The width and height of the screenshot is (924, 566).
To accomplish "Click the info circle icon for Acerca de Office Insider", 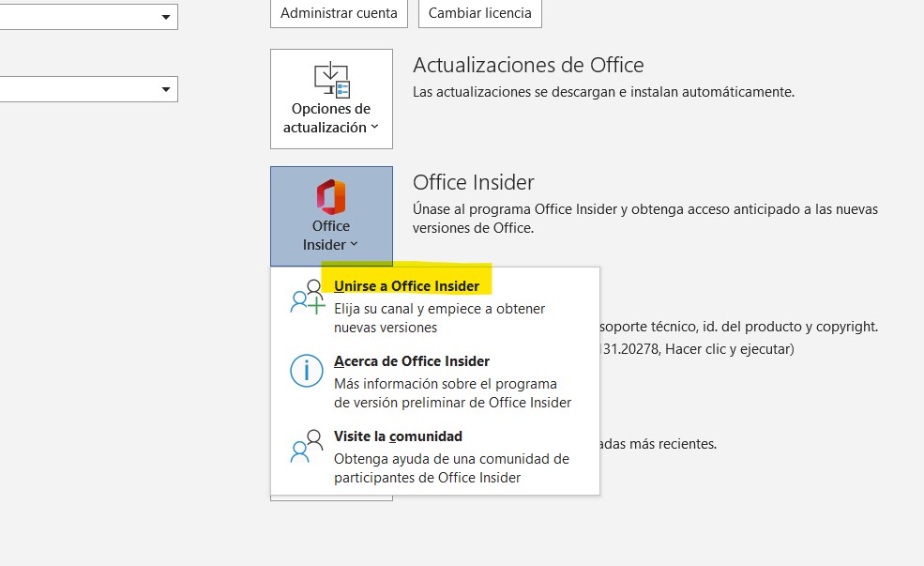I will point(305,371).
